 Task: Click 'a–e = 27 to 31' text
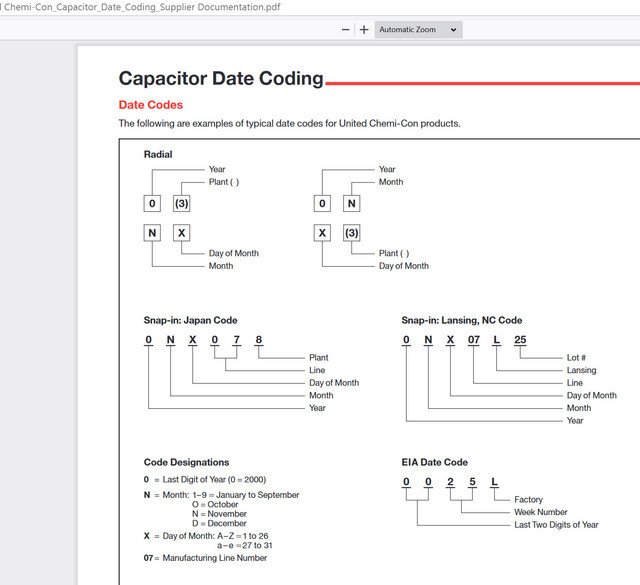[x=244, y=545]
